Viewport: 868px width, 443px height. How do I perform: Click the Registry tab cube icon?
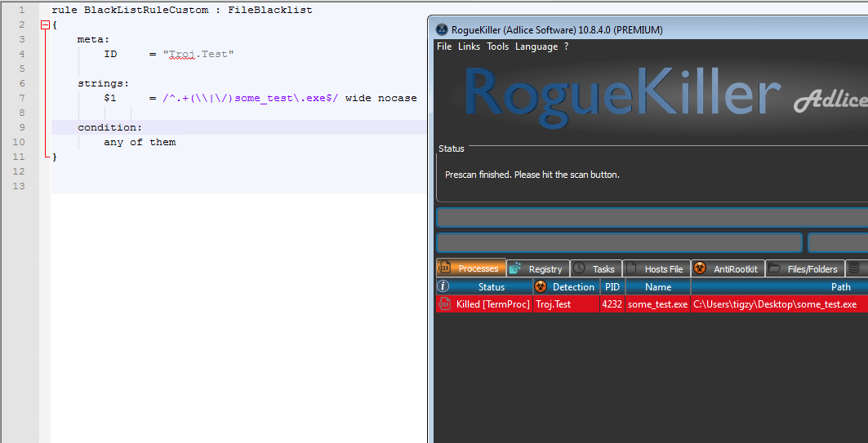[515, 268]
